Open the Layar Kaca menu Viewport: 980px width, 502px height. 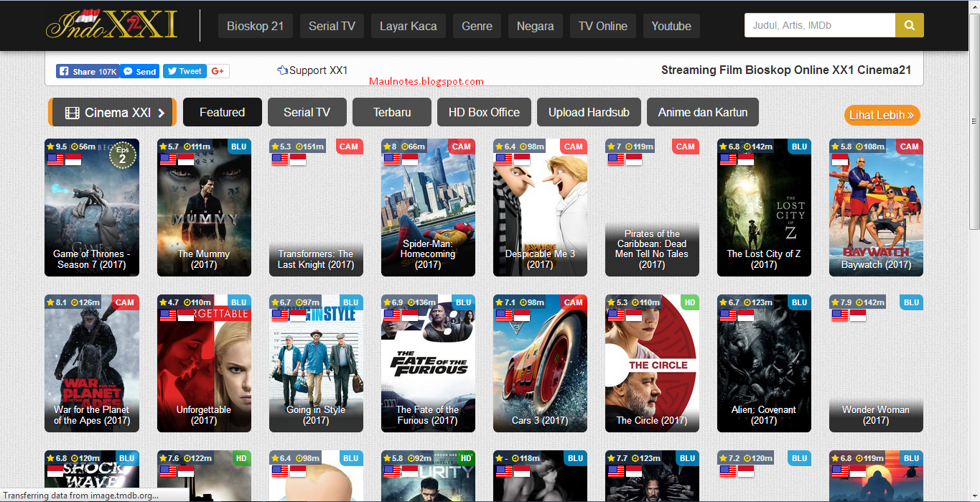click(x=409, y=26)
